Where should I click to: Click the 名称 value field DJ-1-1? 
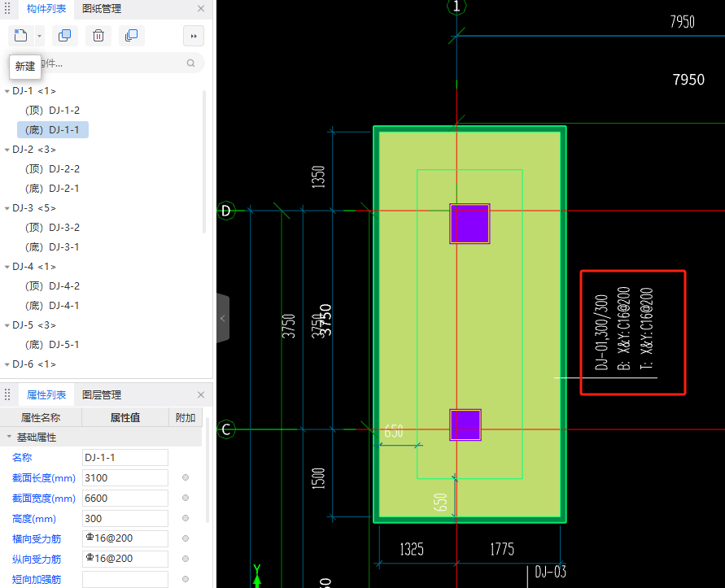(x=125, y=458)
